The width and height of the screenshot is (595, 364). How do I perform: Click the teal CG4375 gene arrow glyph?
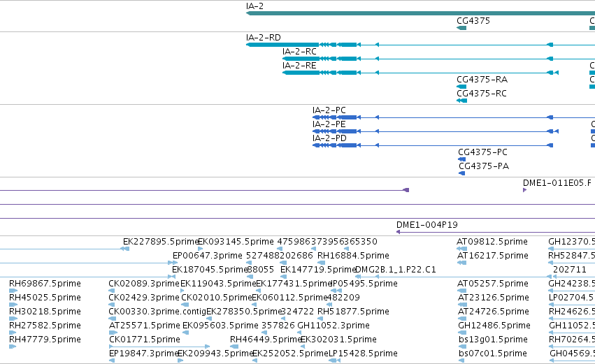461,28
